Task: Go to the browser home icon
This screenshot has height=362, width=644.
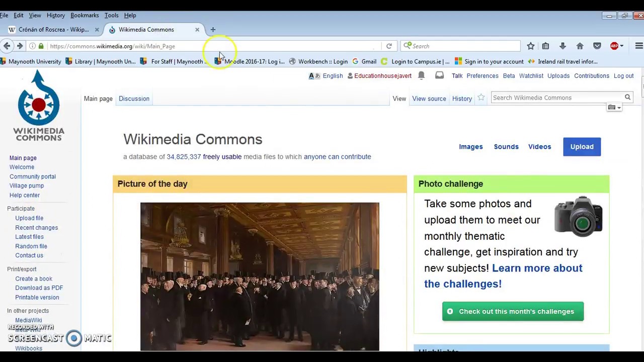Action: 580,46
